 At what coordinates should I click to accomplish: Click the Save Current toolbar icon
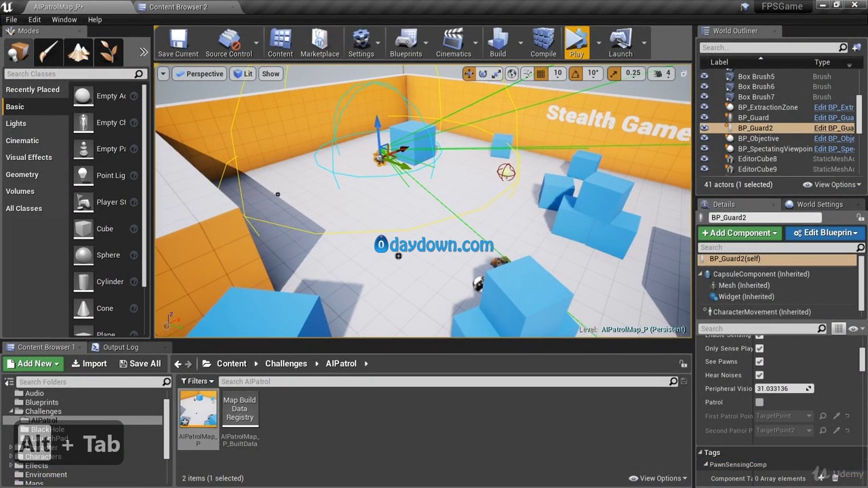pyautogui.click(x=178, y=43)
